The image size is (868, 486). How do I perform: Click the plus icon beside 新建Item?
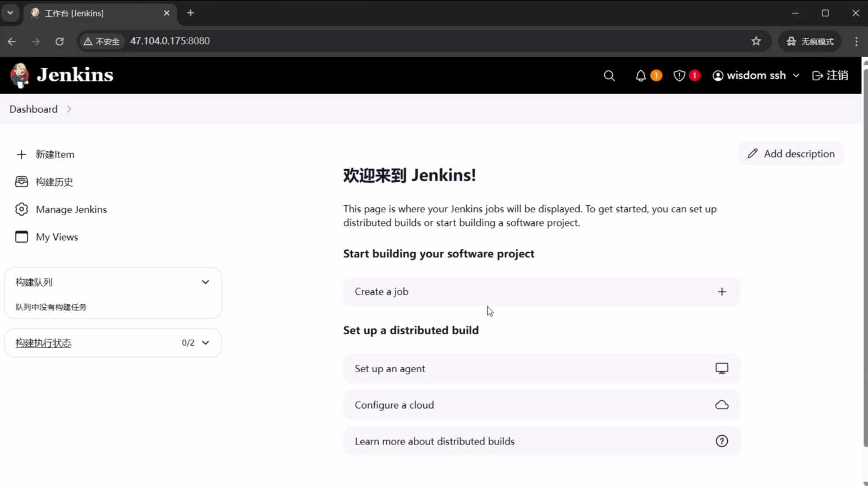pos(21,154)
